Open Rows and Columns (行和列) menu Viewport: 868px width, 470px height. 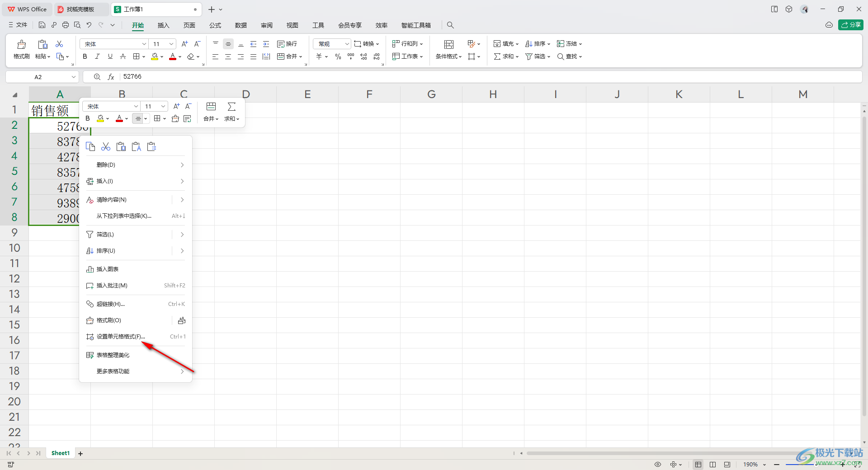tap(407, 44)
